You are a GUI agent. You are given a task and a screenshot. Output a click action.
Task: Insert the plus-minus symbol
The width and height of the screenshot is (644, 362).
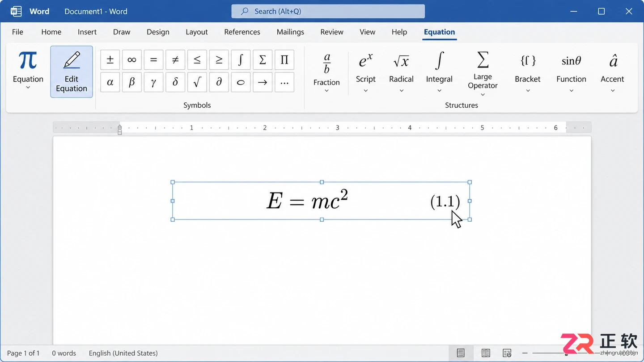(110, 60)
